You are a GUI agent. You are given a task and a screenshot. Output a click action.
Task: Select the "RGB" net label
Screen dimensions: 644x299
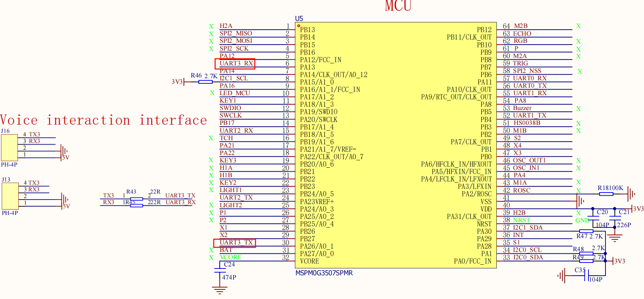click(x=520, y=41)
